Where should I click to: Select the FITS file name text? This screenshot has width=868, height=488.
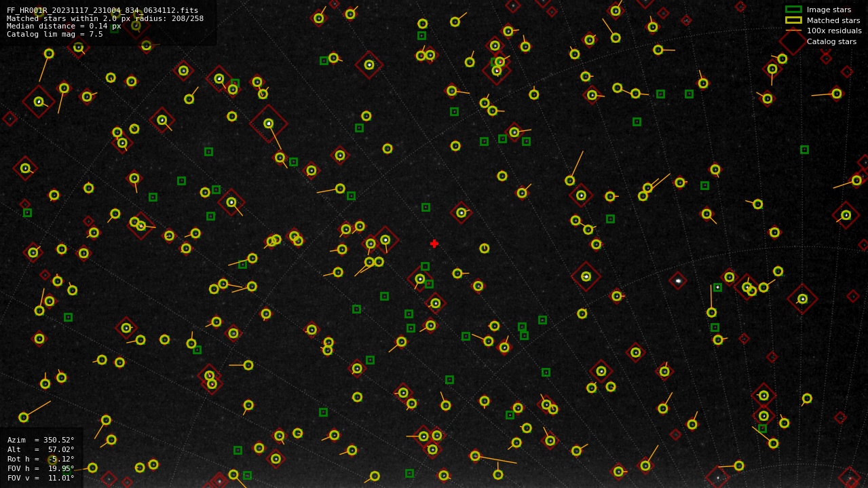[102, 10]
